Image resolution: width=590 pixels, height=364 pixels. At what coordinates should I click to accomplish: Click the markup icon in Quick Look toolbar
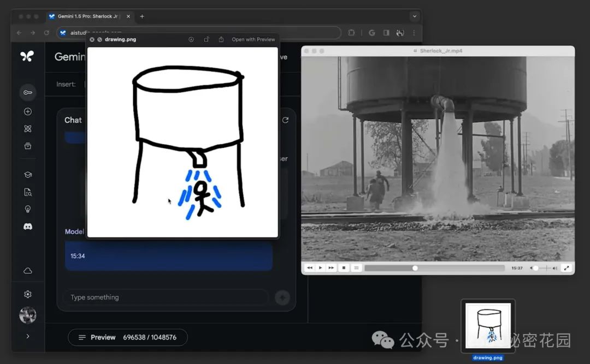click(x=191, y=39)
